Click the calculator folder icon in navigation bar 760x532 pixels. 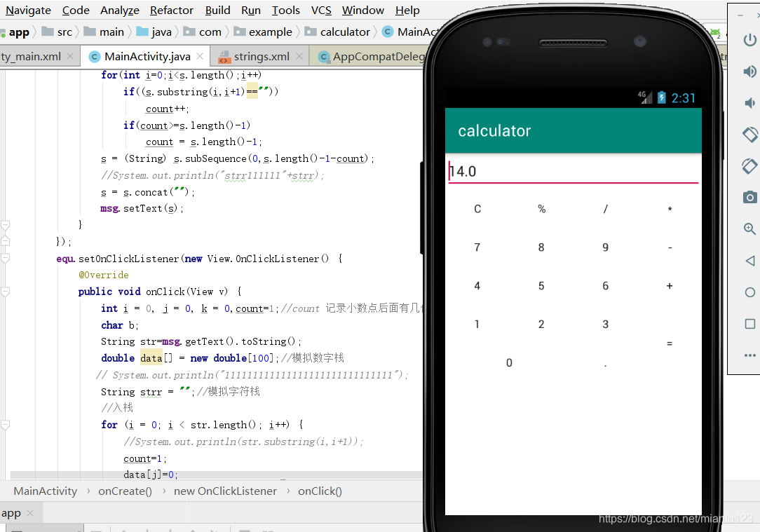310,32
